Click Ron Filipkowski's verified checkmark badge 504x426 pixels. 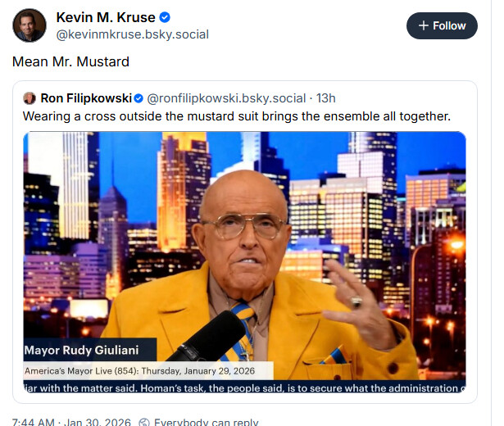[138, 98]
